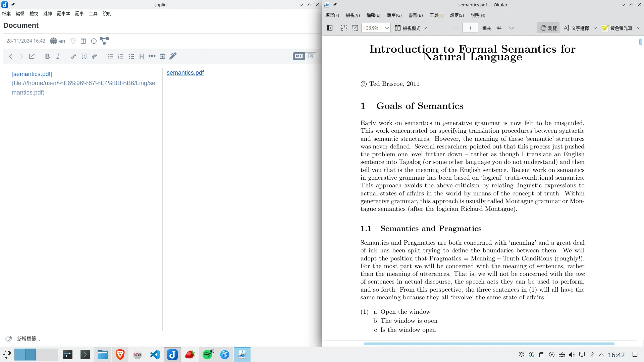
Task: Open Okular 書籤(B) bookmarks menu
Action: point(416,15)
